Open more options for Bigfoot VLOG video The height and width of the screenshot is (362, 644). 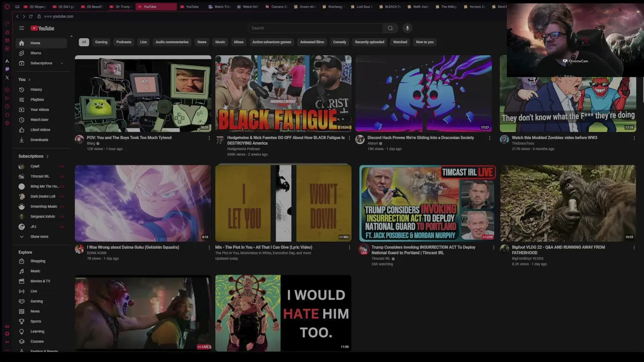click(633, 248)
